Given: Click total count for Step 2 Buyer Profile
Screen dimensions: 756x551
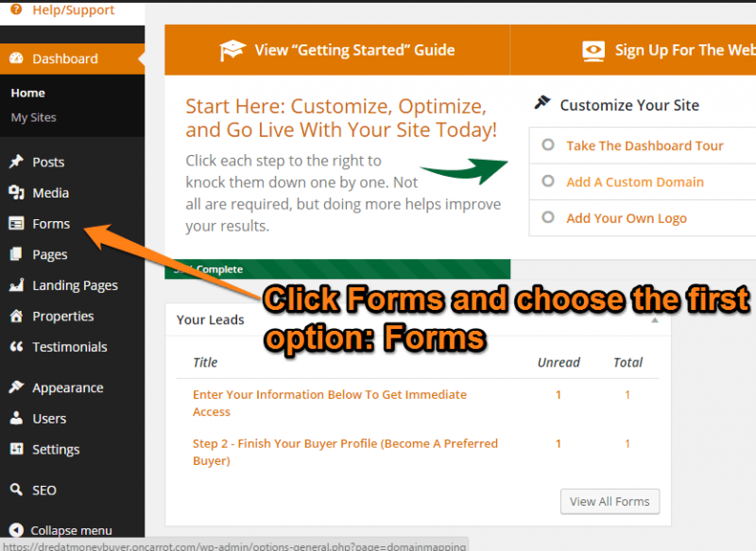Looking at the screenshot, I should pyautogui.click(x=627, y=443).
